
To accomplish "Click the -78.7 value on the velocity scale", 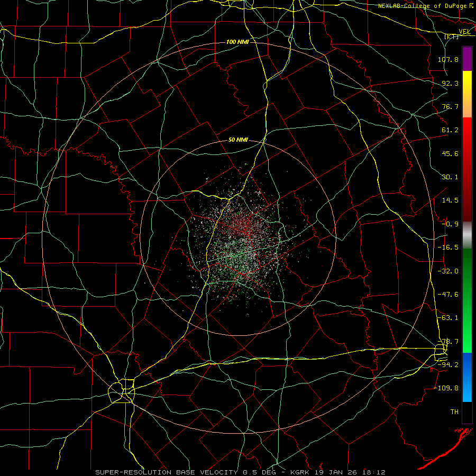I will click(448, 342).
